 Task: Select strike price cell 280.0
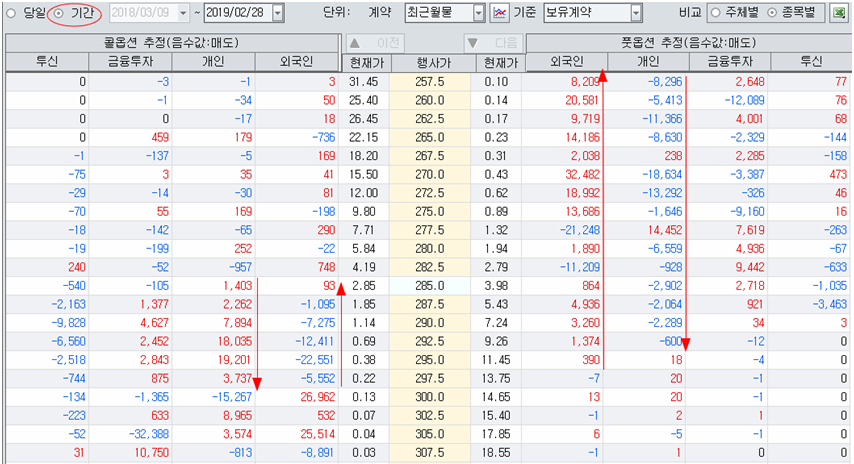point(430,248)
